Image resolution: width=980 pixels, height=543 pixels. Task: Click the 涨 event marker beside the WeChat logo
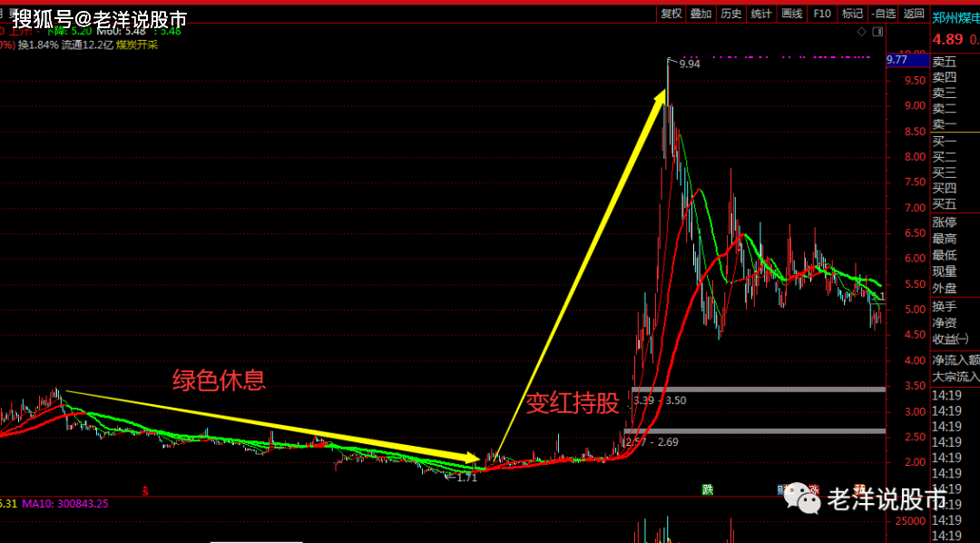click(814, 489)
